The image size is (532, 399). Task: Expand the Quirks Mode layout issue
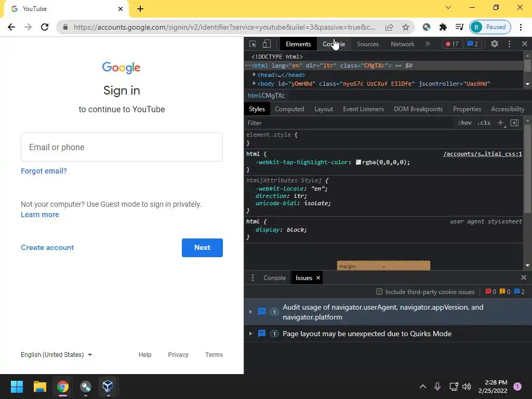tap(250, 334)
